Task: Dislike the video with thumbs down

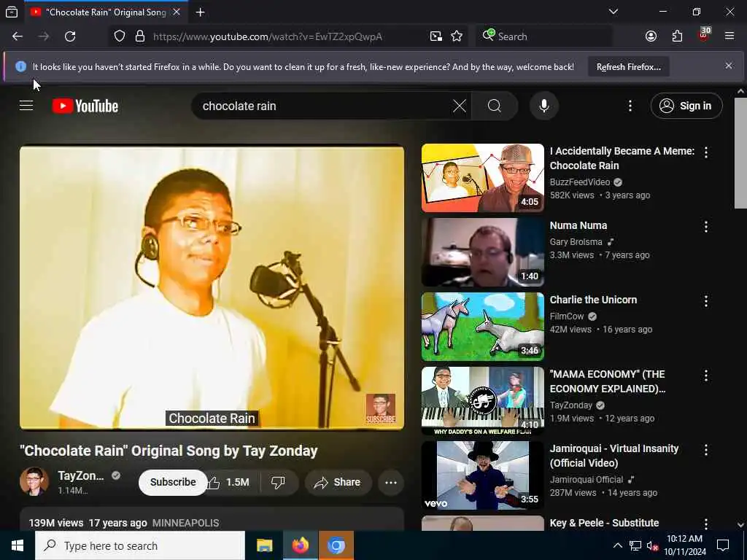Action: tap(278, 483)
